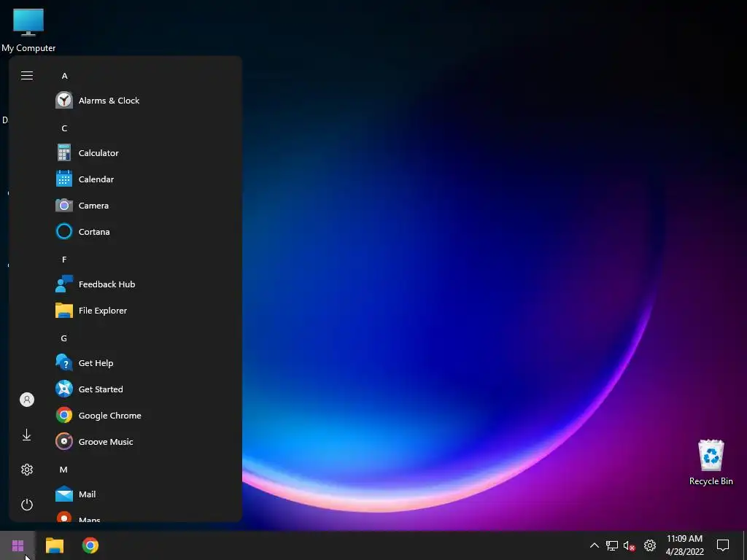Close Start via the Windows Start button
The height and width of the screenshot is (560, 747).
coord(18,545)
